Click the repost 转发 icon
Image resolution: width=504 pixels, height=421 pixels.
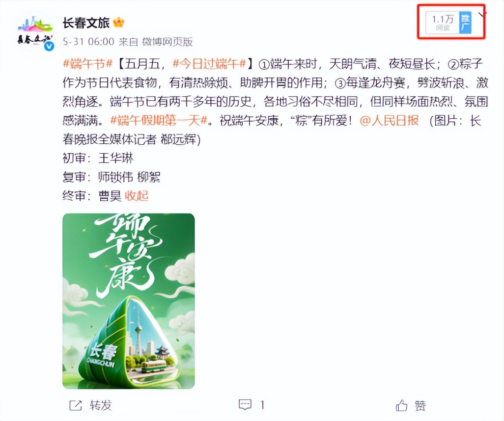[x=76, y=405]
